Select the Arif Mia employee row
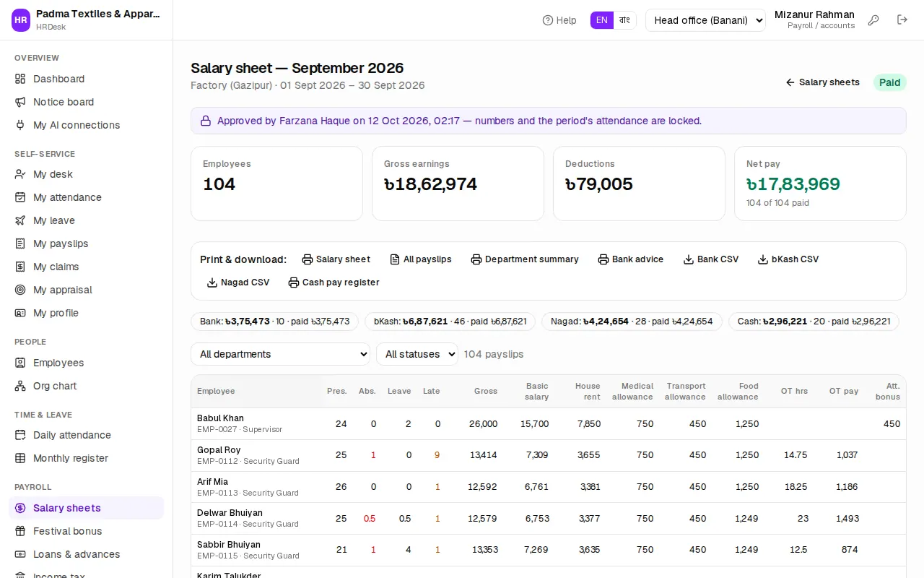The image size is (924, 578). tap(549, 487)
